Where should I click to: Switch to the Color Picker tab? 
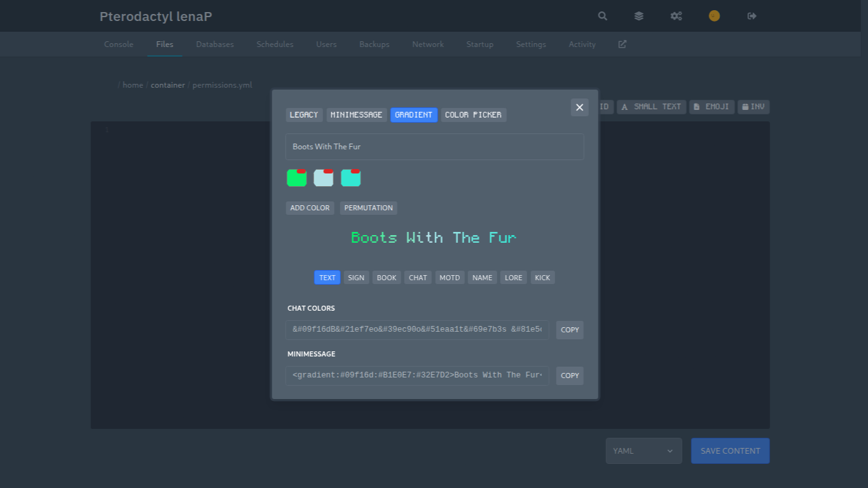click(x=473, y=115)
